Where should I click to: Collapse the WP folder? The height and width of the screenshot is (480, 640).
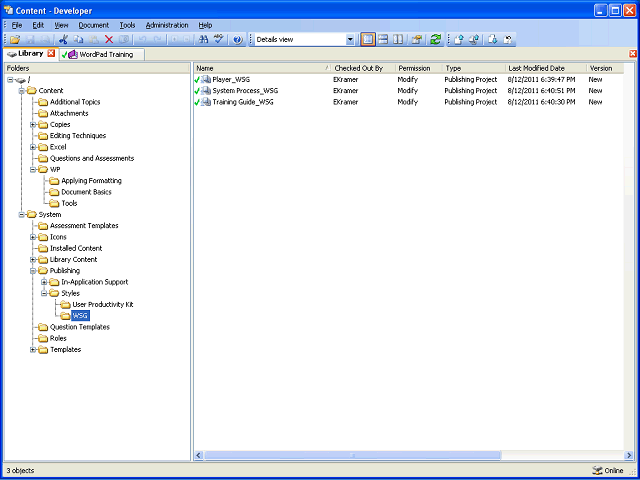(x=33, y=169)
